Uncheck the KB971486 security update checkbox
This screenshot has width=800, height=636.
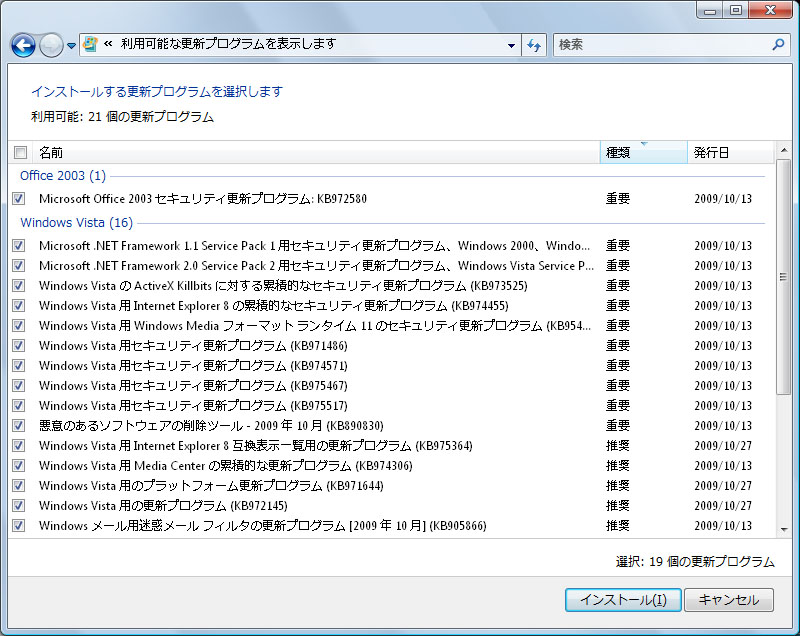[x=19, y=345]
